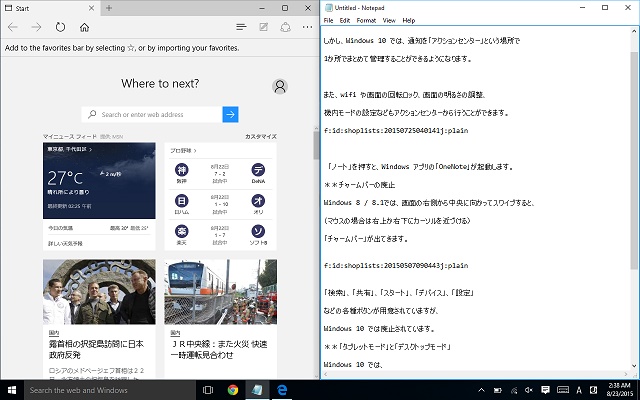Open the Edge Hub panel
The height and width of the screenshot is (400, 640).
click(241, 27)
